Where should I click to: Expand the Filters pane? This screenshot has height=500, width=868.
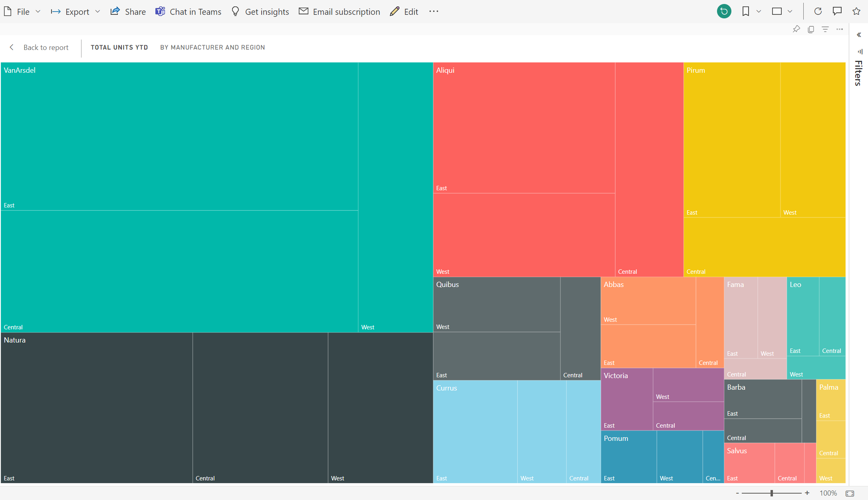(x=859, y=35)
